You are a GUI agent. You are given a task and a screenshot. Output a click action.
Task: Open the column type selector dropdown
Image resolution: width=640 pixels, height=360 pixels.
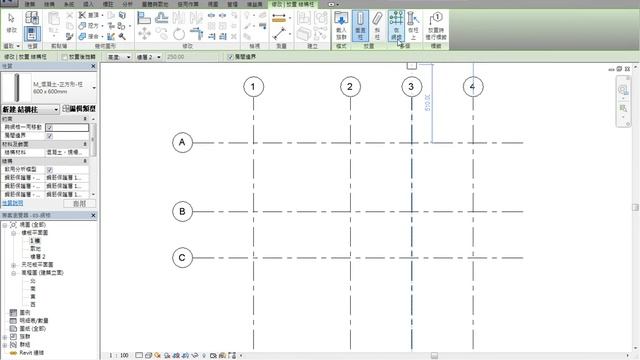(94, 88)
